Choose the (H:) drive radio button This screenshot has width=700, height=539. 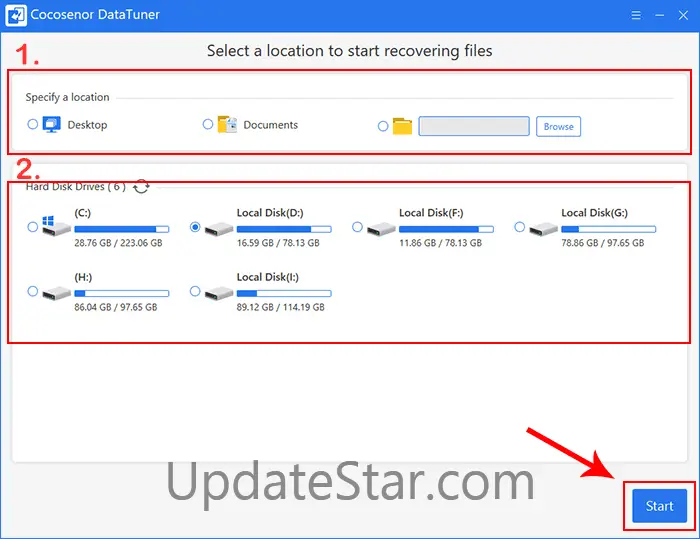tap(33, 291)
